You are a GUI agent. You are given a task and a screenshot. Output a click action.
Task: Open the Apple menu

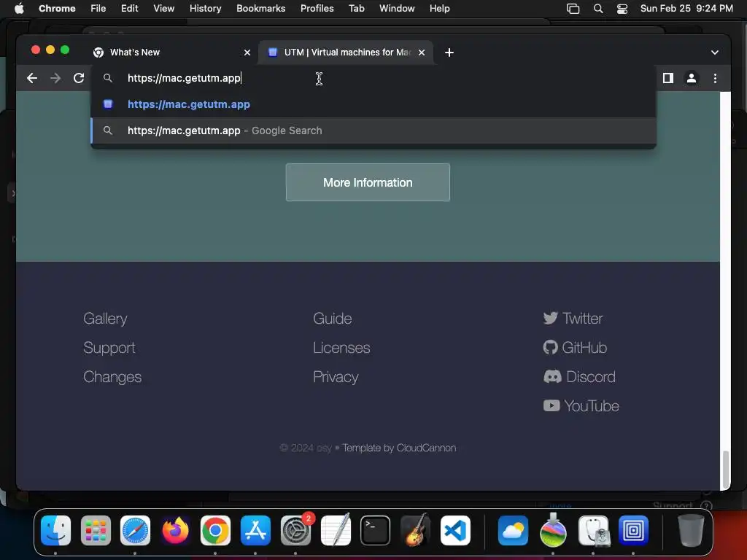tap(19, 9)
